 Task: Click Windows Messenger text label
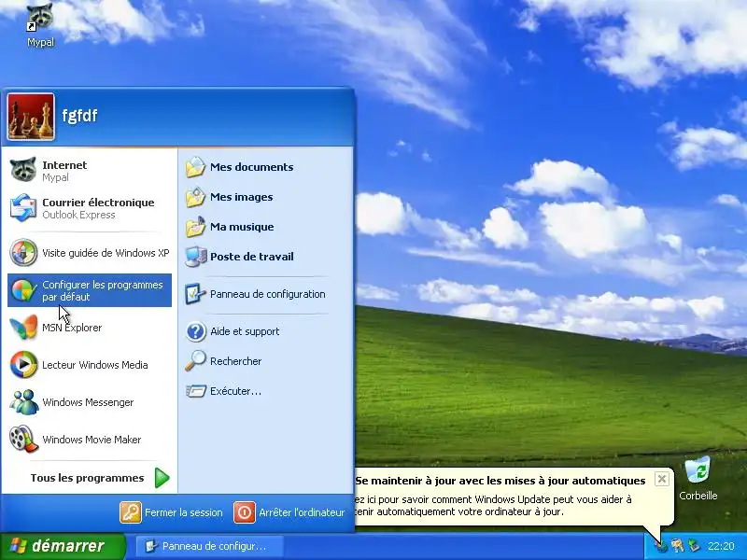[x=88, y=402]
